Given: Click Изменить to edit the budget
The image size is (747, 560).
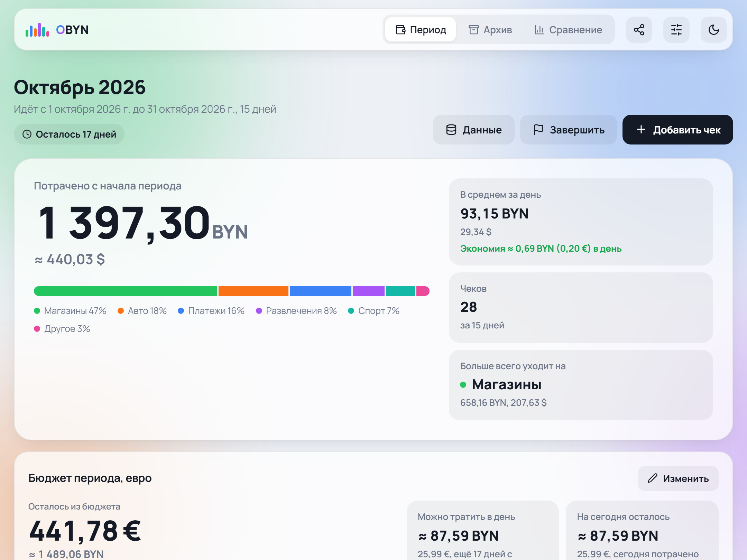Looking at the screenshot, I should pyautogui.click(x=678, y=478).
